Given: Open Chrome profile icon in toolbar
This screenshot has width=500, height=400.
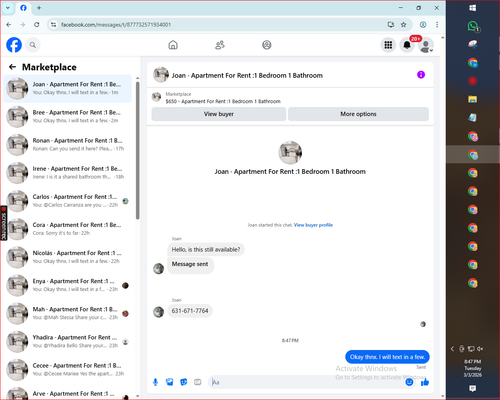Looking at the screenshot, I should coord(423,25).
